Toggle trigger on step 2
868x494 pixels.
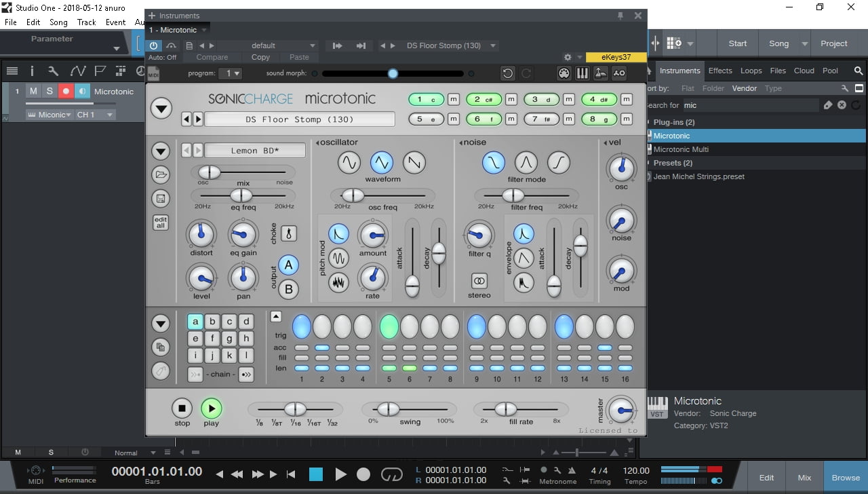(321, 326)
